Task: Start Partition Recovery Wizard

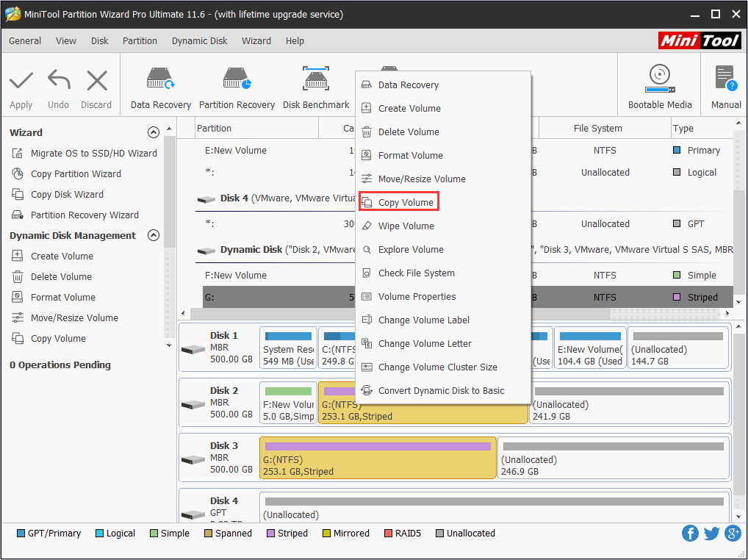Action: [x=75, y=215]
